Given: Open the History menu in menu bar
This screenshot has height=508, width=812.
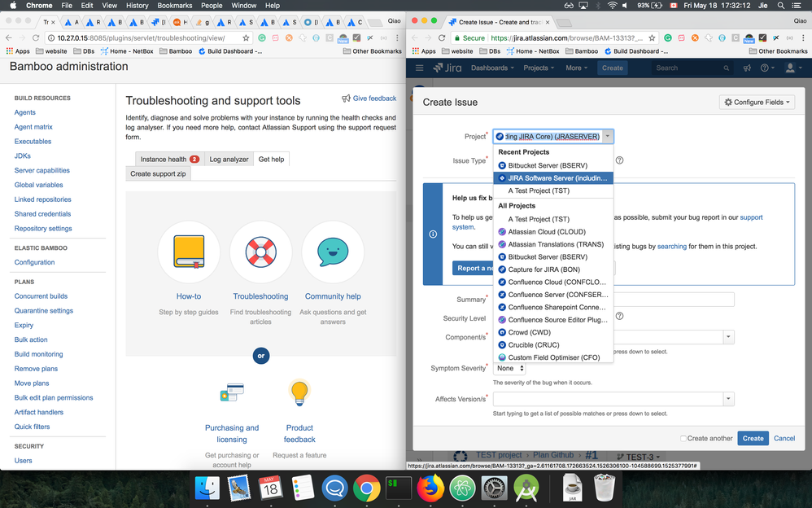Looking at the screenshot, I should pyautogui.click(x=138, y=6).
